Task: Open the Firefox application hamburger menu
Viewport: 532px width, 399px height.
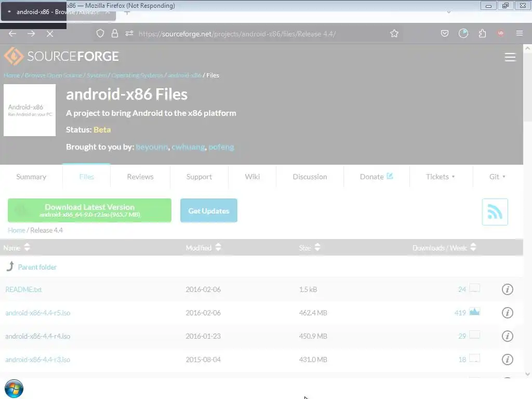Action: (520, 33)
